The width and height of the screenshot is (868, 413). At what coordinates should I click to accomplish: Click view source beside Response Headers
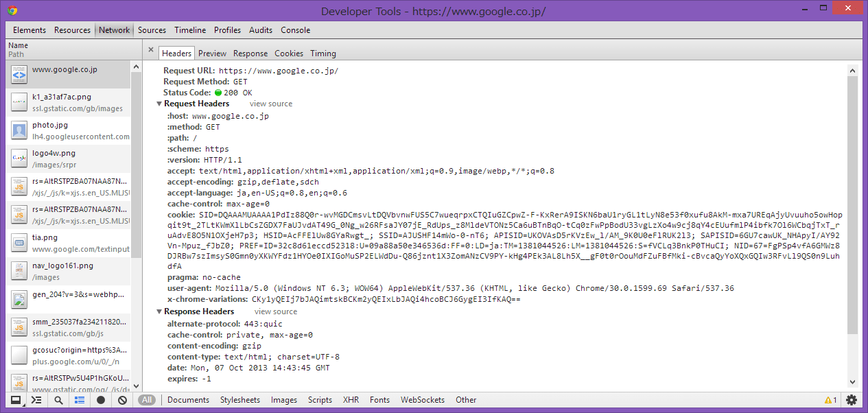(x=276, y=312)
